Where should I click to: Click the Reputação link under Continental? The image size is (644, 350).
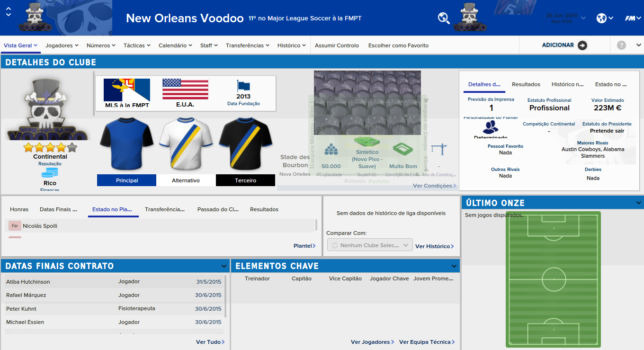50,164
